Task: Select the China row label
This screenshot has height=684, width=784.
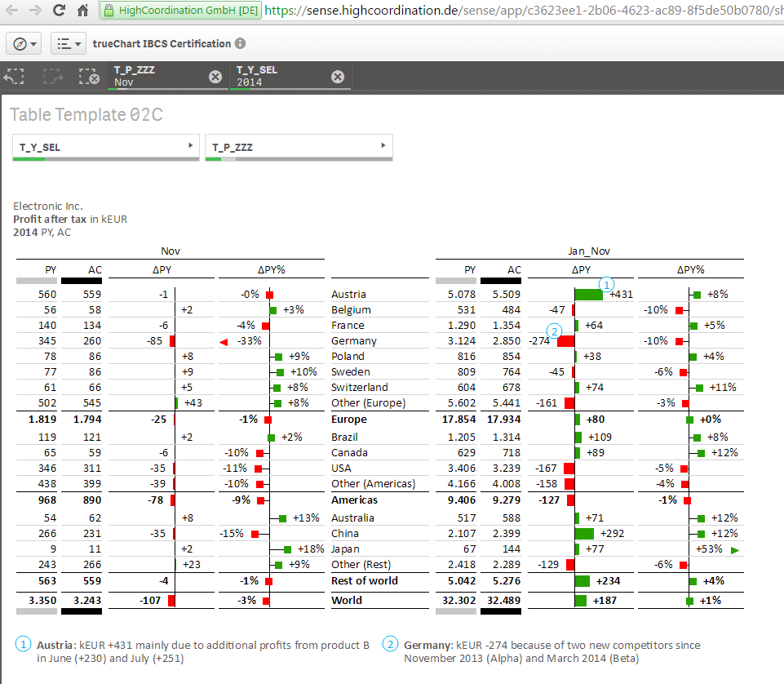Action: (345, 533)
